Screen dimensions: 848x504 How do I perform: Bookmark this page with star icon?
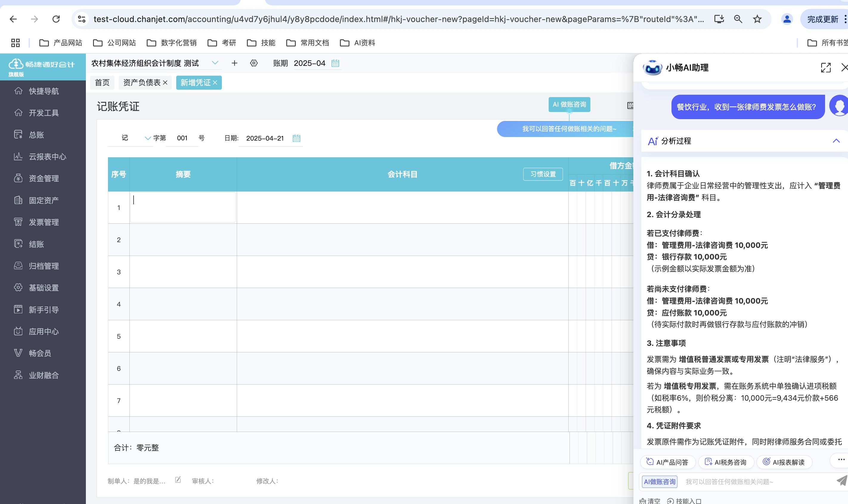757,19
